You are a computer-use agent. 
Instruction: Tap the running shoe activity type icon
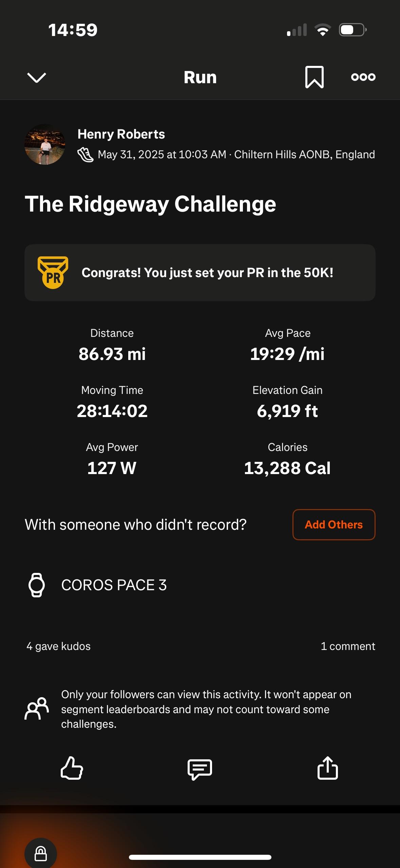[x=85, y=155]
